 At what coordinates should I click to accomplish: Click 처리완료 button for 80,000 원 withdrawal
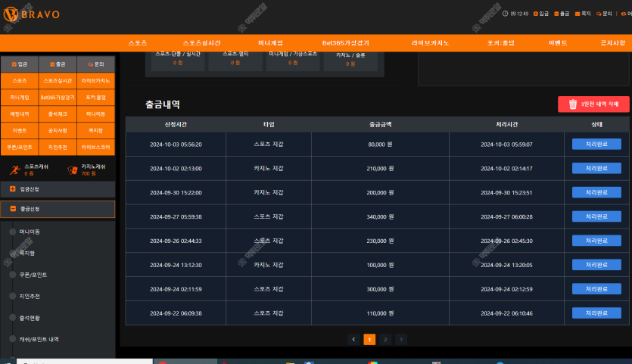tap(596, 144)
